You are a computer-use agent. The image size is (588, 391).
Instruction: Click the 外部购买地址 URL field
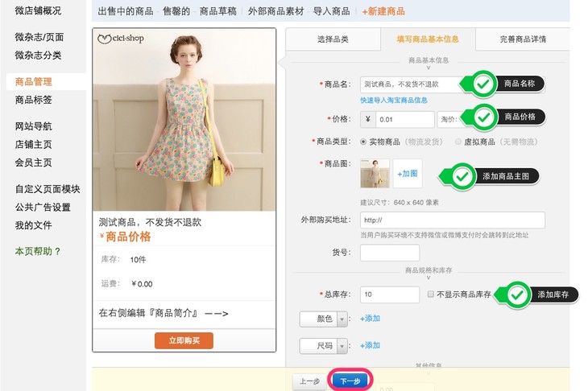coord(453,220)
